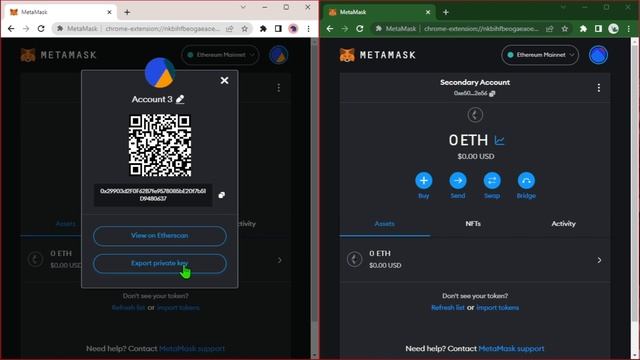Viewport: 640px width, 360px height.
Task: Click MetaMask fox logo in right window
Action: (x=347, y=55)
